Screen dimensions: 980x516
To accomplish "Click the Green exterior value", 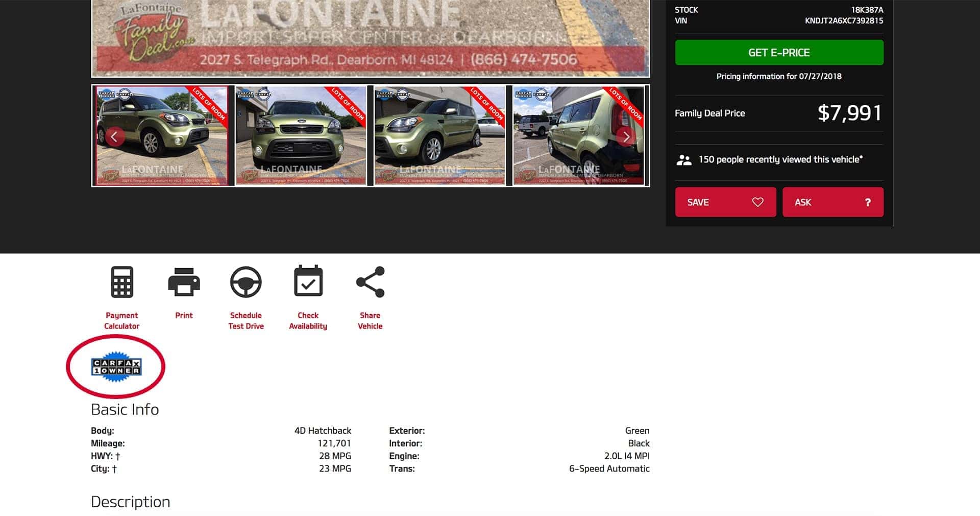I will 637,431.
